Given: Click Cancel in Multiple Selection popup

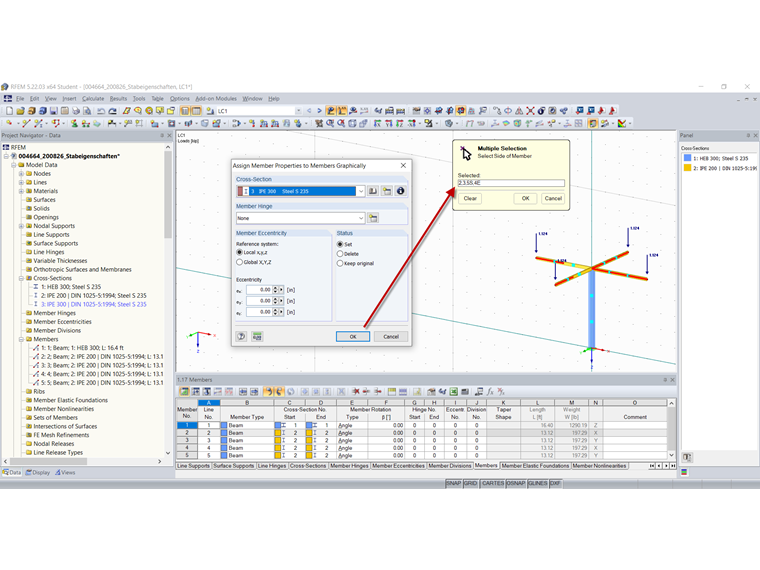Looking at the screenshot, I should pos(553,198).
